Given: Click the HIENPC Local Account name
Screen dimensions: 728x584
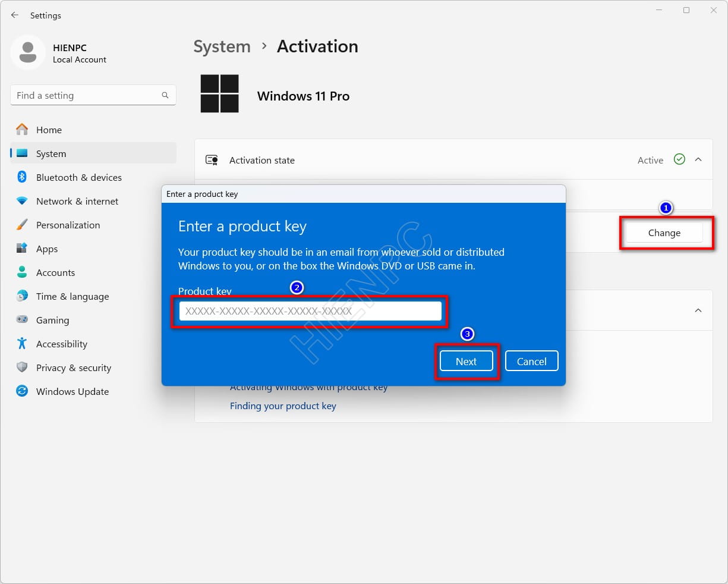Looking at the screenshot, I should point(80,53).
